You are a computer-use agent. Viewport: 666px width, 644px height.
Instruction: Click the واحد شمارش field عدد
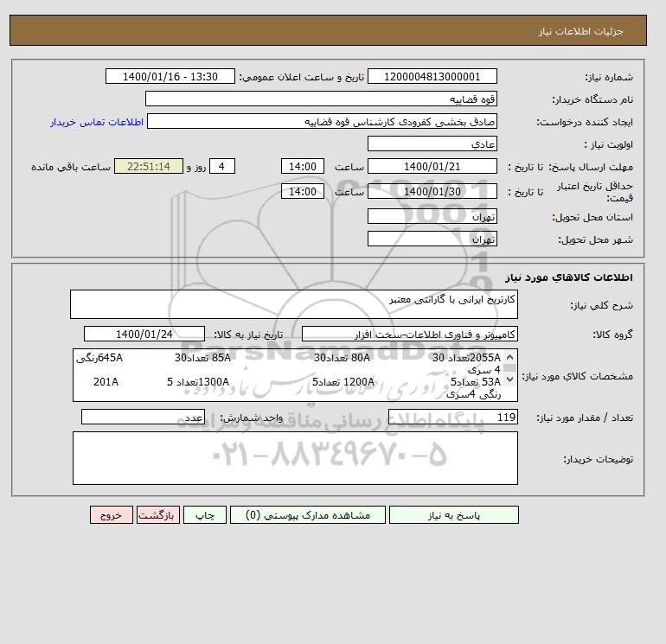(143, 417)
